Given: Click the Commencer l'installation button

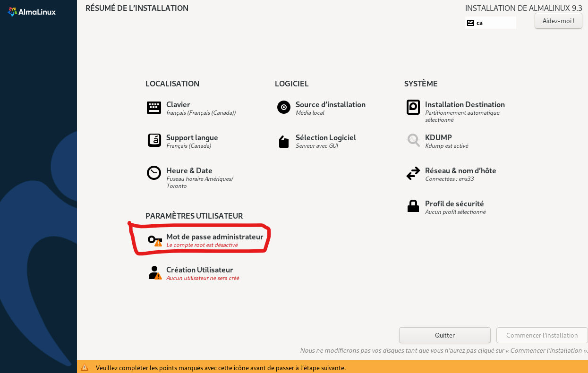Looking at the screenshot, I should (542, 335).
